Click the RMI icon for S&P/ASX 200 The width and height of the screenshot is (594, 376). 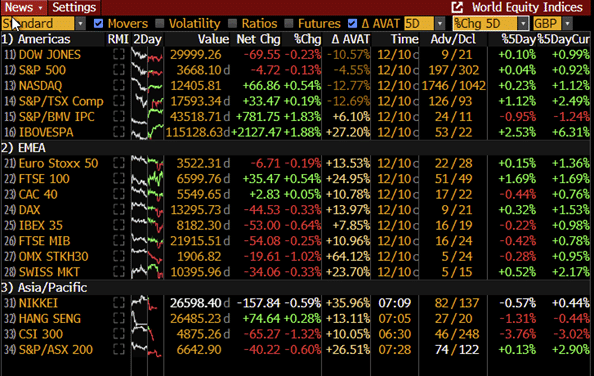click(119, 349)
